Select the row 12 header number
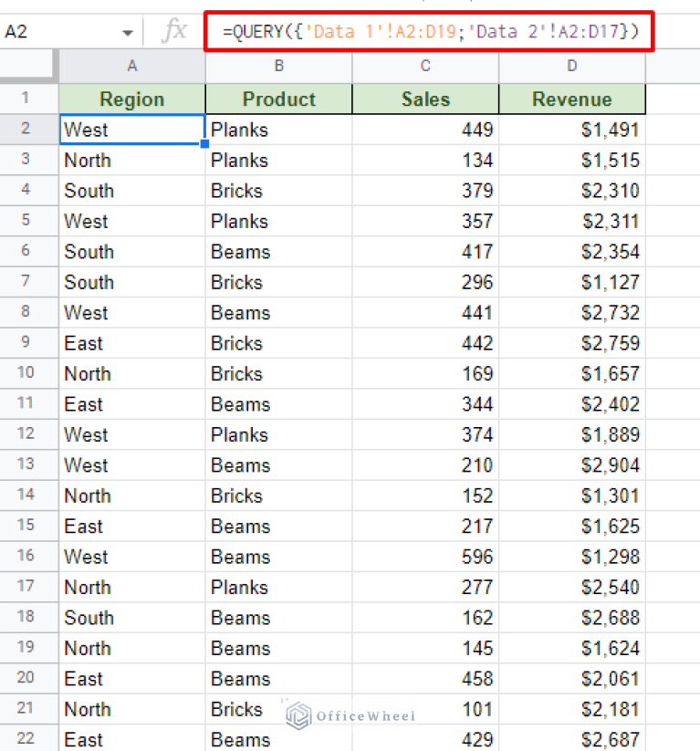Image resolution: width=700 pixels, height=751 pixels. pyautogui.click(x=25, y=434)
